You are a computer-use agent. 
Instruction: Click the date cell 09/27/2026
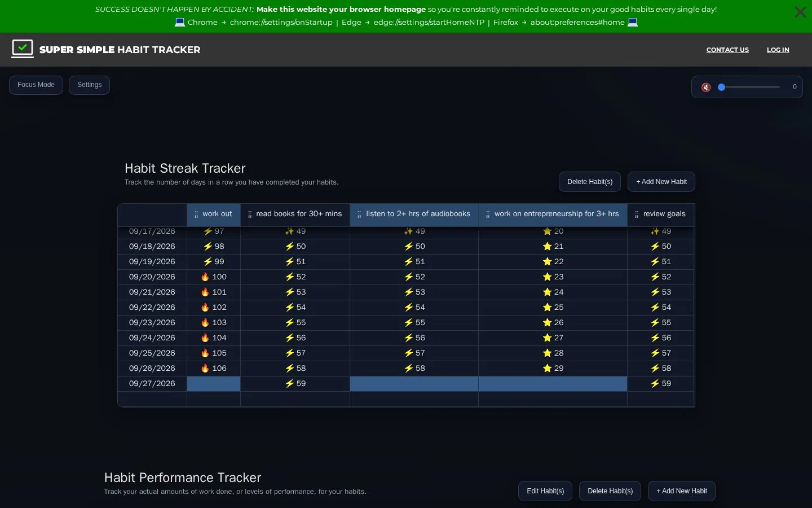(152, 384)
